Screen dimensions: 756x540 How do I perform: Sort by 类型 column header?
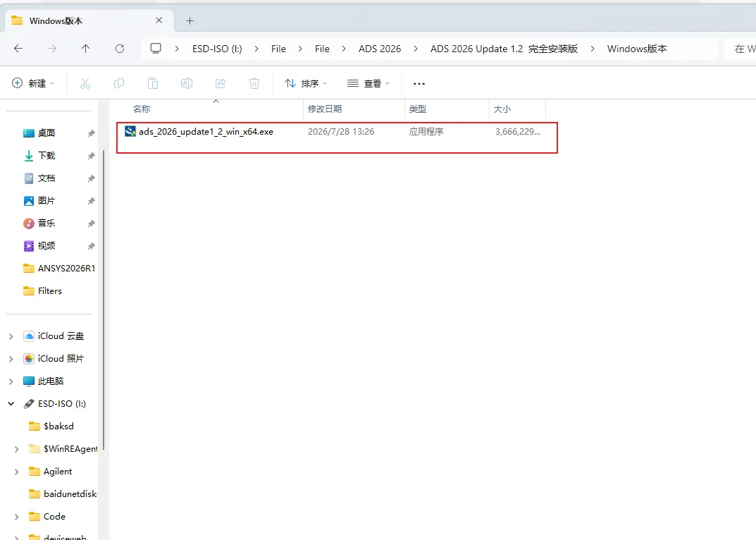(418, 109)
